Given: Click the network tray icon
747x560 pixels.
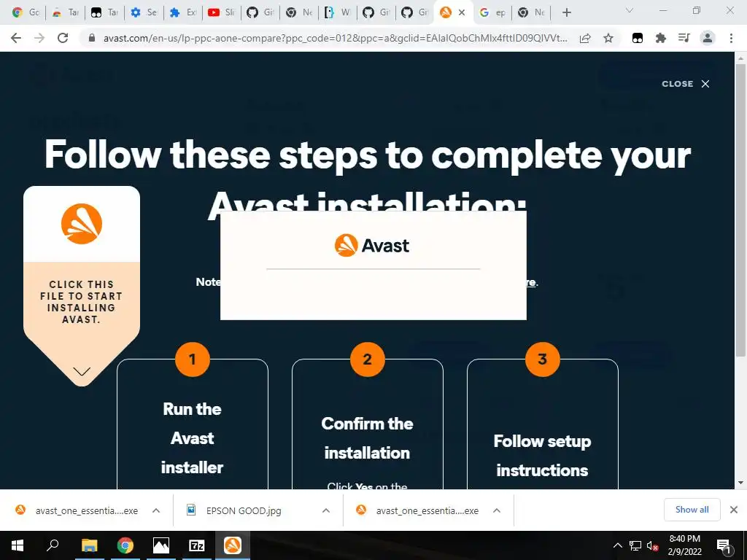Looking at the screenshot, I should tap(635, 545).
